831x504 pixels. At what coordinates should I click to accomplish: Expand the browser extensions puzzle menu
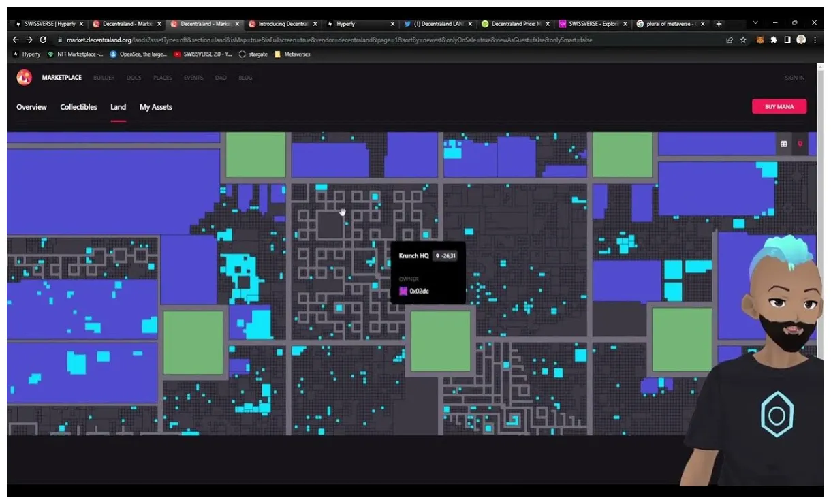(x=773, y=40)
